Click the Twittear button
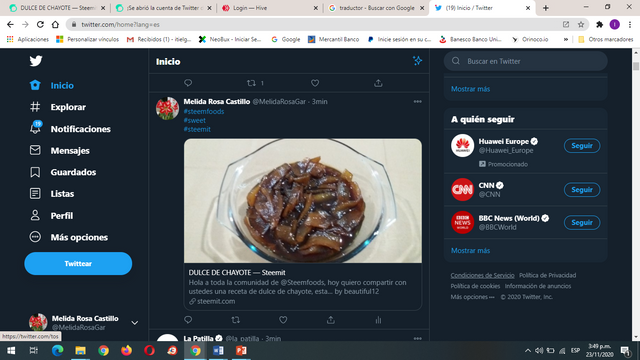640x360 pixels. click(x=78, y=263)
